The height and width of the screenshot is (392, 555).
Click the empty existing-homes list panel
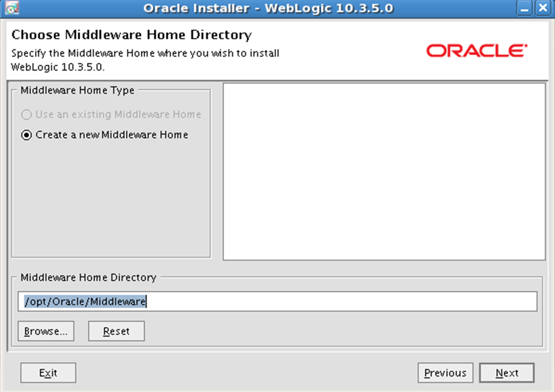click(384, 172)
